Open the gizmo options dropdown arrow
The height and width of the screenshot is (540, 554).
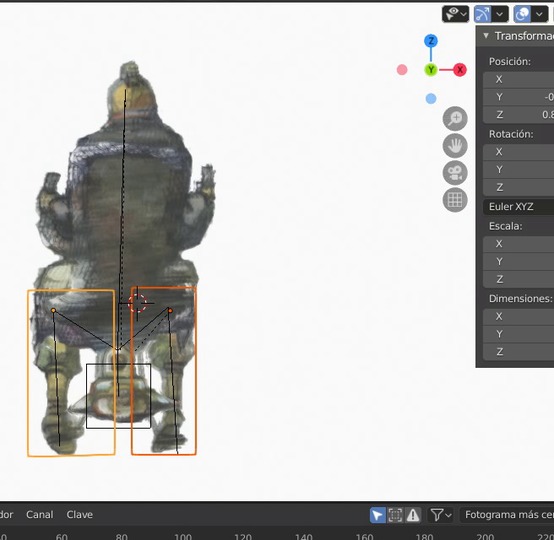click(500, 14)
